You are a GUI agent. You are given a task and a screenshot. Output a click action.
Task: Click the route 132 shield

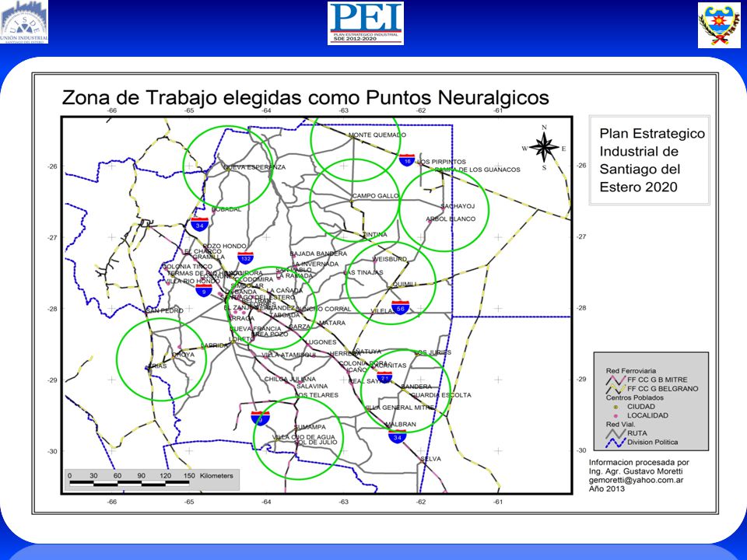pos(245,258)
